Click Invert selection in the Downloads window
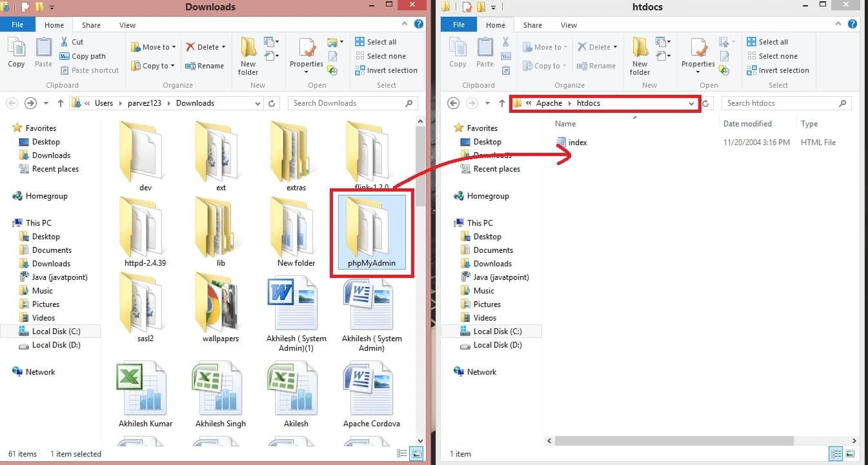Viewport: 868px width, 465px height. (x=386, y=70)
